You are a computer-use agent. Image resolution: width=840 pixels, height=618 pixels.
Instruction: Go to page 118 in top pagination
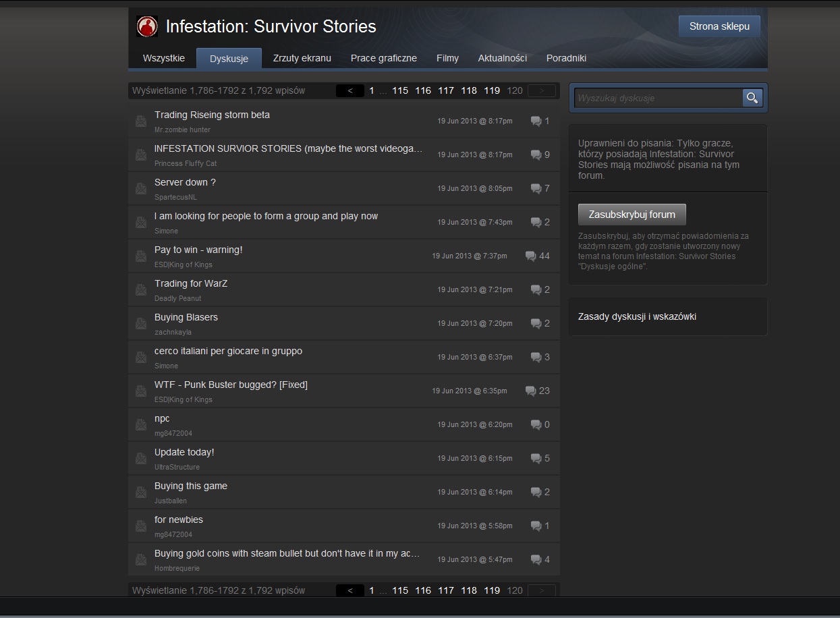[469, 90]
